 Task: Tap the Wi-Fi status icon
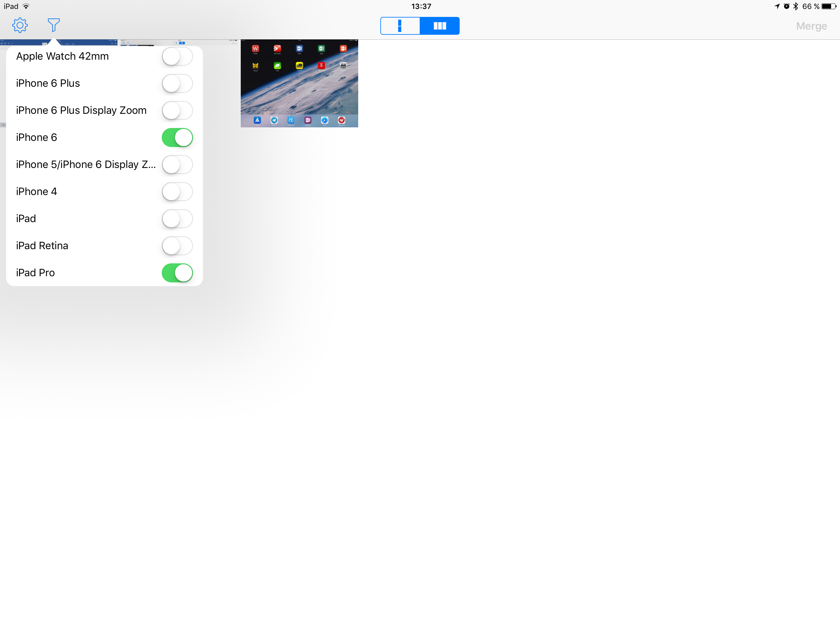(x=26, y=6)
